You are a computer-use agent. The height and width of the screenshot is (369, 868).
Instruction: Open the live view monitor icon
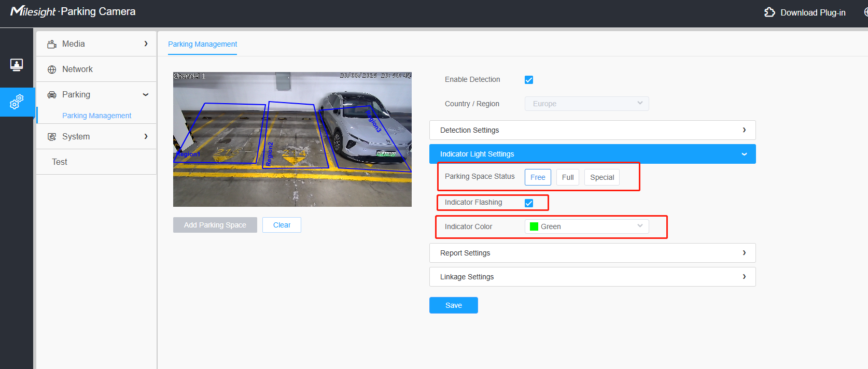16,65
